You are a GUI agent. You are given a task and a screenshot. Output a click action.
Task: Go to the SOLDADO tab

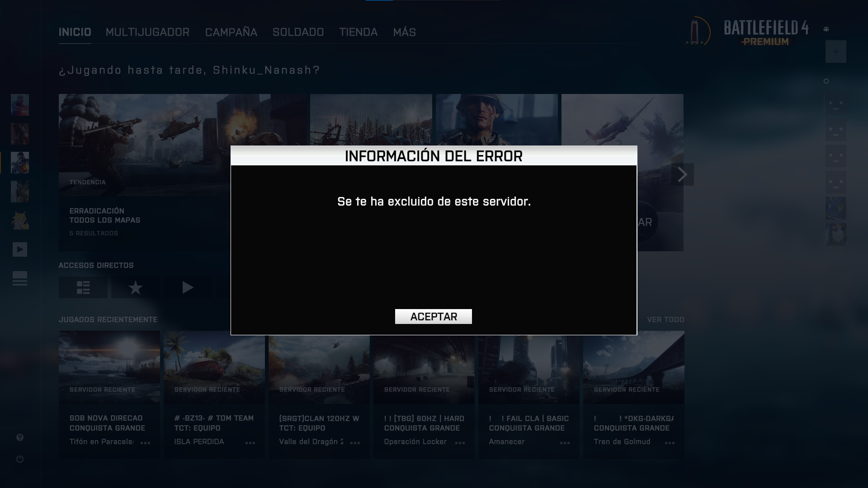298,32
